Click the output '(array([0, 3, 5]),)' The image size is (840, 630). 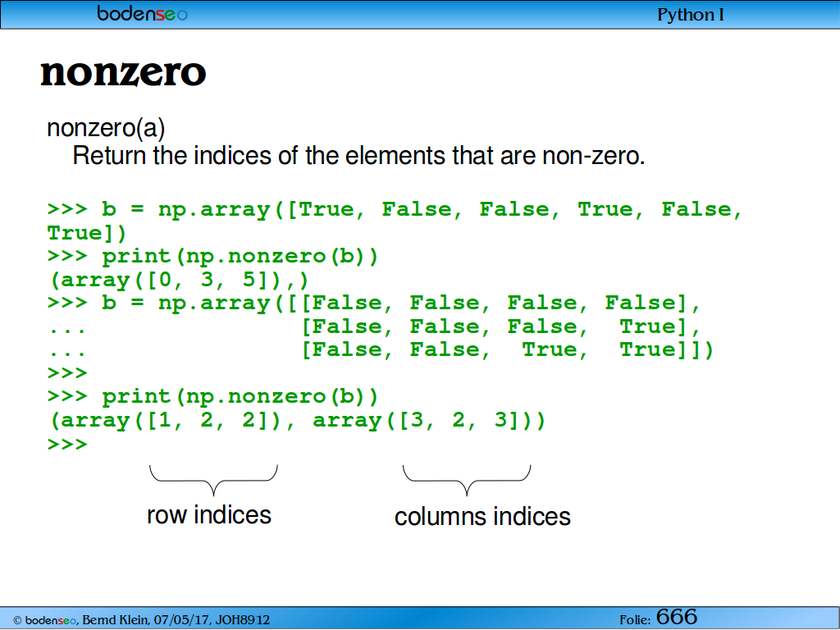pos(179,281)
